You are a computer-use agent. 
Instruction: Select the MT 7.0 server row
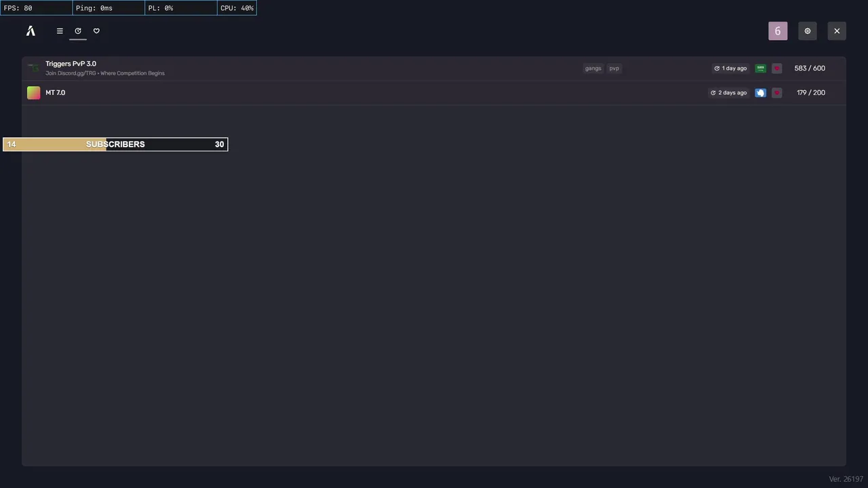tap(434, 92)
